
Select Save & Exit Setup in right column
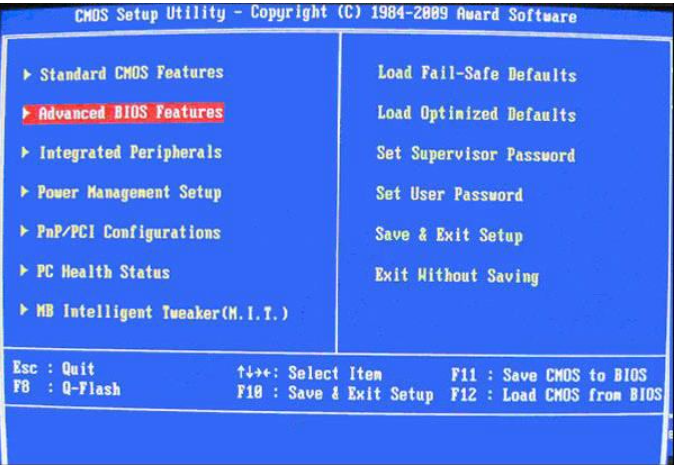tap(449, 235)
